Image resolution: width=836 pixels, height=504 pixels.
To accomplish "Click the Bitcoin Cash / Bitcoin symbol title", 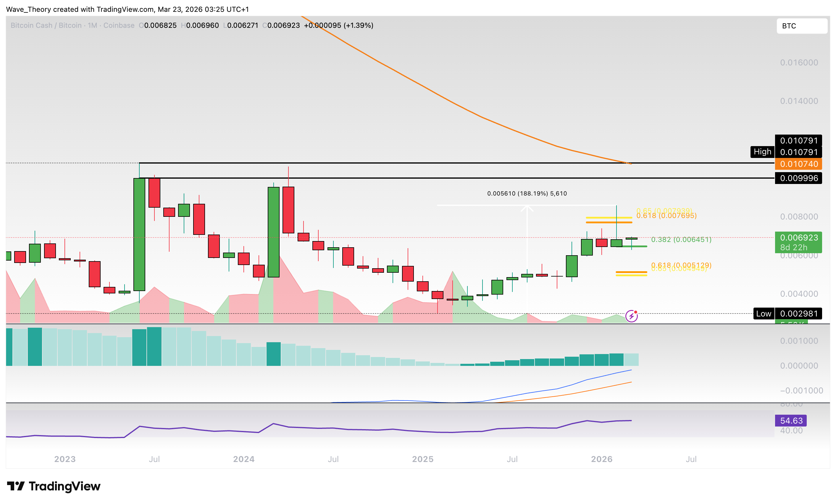I will (x=46, y=25).
